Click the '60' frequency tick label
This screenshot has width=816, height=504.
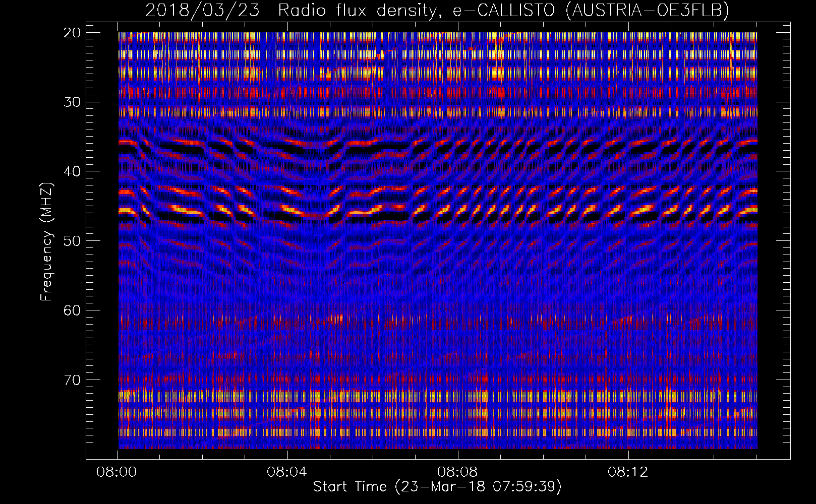(x=73, y=310)
